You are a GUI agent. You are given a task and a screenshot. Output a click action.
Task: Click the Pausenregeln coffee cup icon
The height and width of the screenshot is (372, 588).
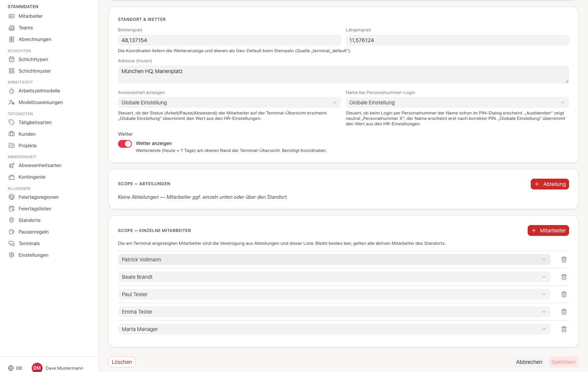(12, 232)
